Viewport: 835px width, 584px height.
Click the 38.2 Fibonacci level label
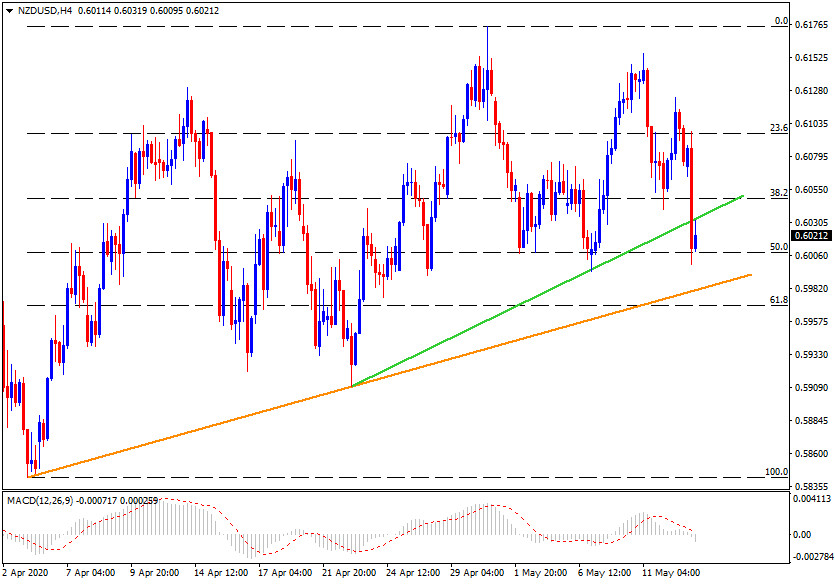(x=780, y=191)
